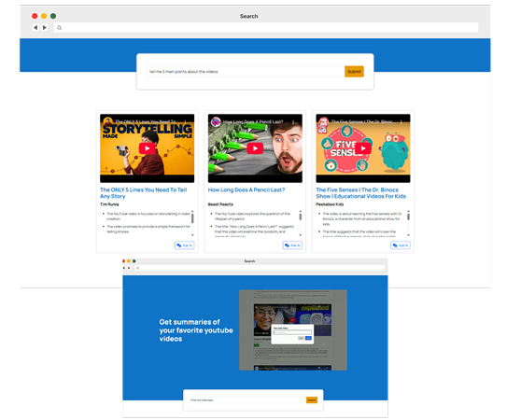Click the browser forward arrow icon
521x420 pixels.
click(45, 28)
